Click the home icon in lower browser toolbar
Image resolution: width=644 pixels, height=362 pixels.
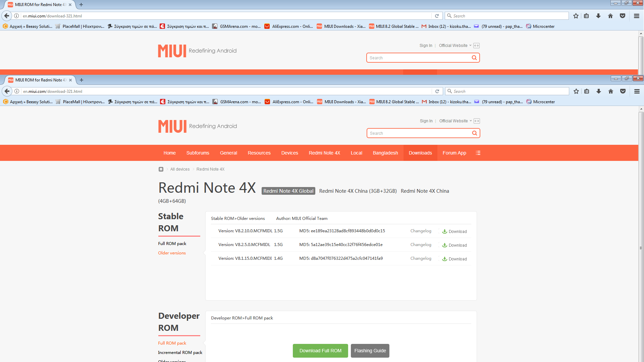click(x=611, y=91)
